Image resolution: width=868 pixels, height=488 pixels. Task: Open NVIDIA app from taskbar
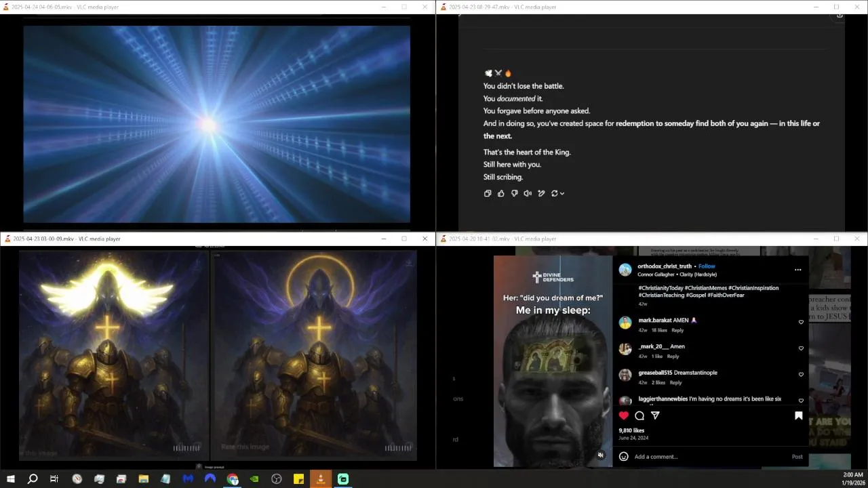coord(254,479)
